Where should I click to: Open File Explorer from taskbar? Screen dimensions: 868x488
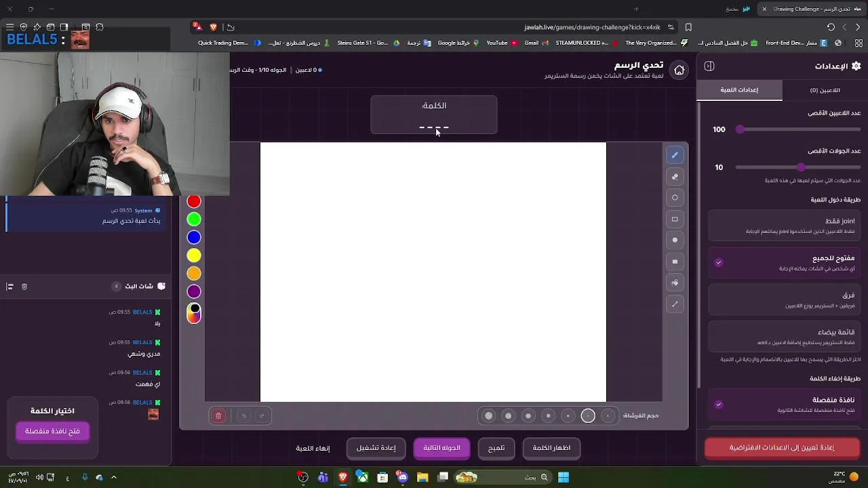[x=422, y=477]
